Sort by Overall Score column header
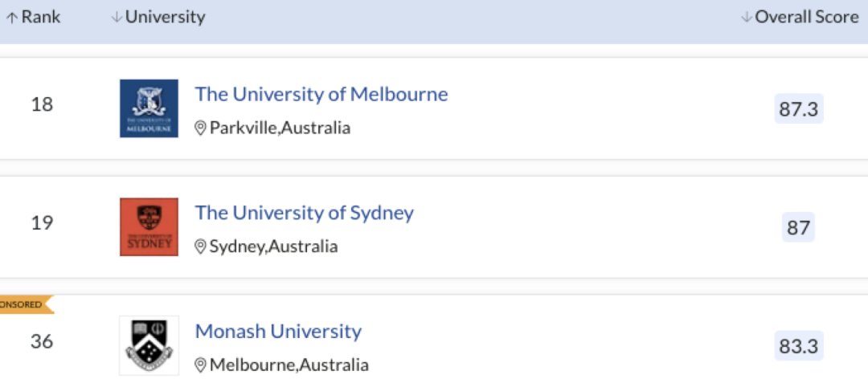This screenshot has width=868, height=391. (800, 17)
